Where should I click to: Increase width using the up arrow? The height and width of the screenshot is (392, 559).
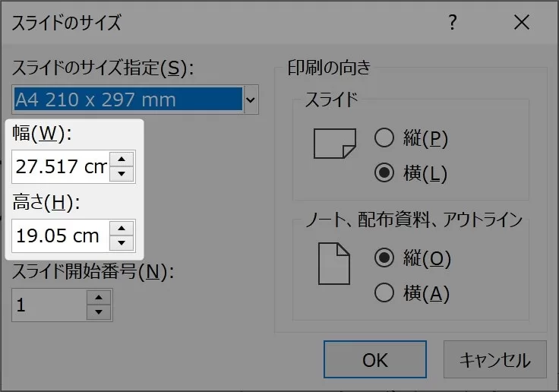click(x=122, y=160)
